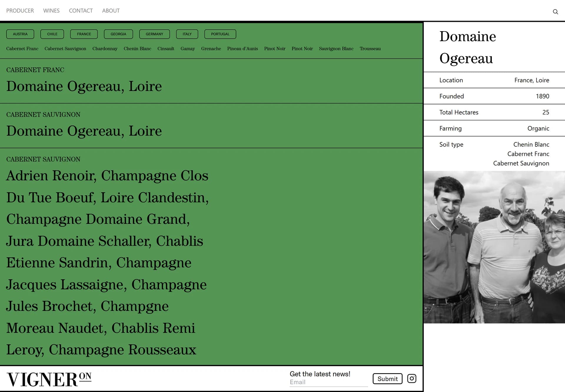Filter producers by GEORGIA
Screen dimensions: 565x392
[x=118, y=34]
